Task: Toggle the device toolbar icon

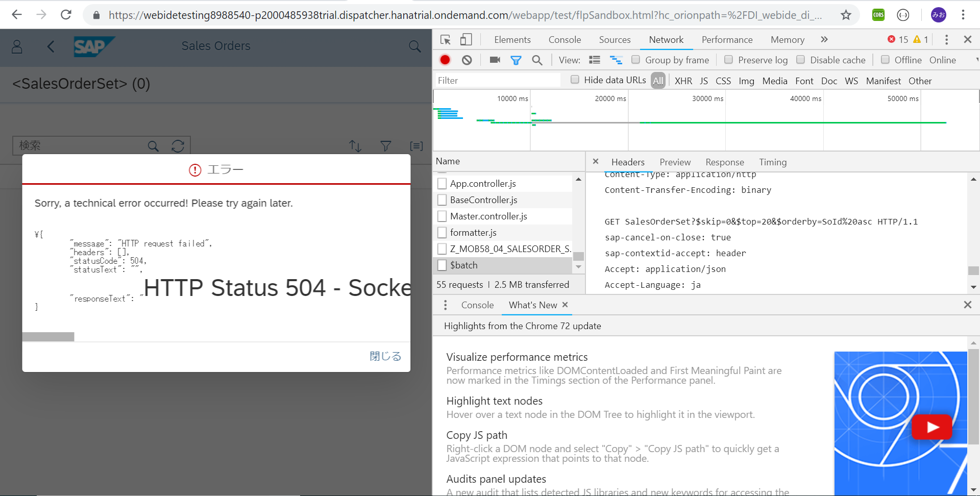Action: point(466,40)
